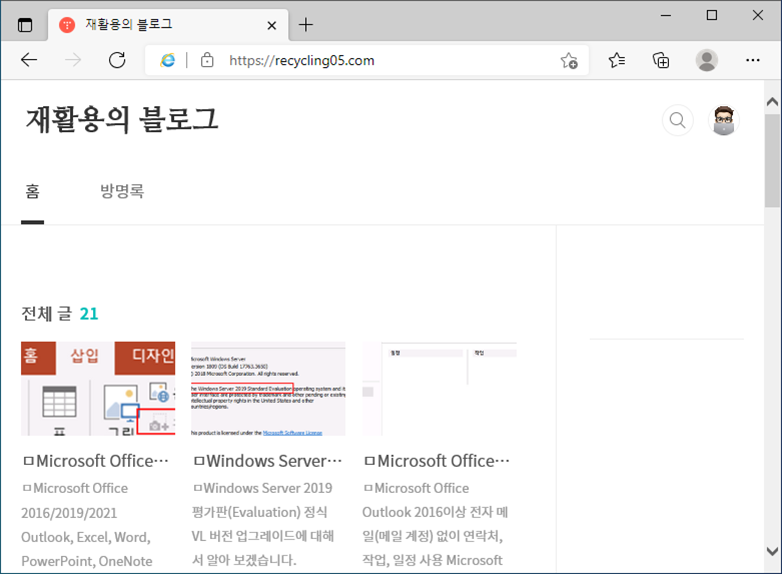The height and width of the screenshot is (574, 782).
Task: Click the scrollbar up arrow
Action: 772,102
